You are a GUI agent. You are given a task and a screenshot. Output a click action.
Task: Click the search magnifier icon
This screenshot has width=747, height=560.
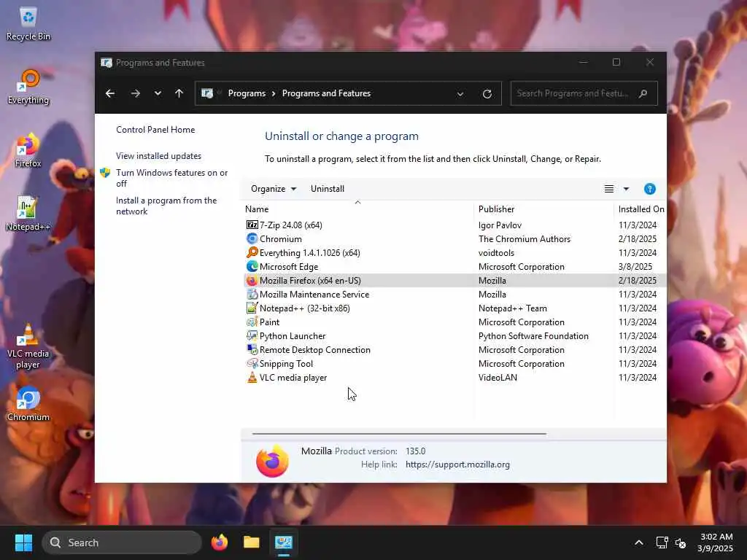tap(643, 93)
